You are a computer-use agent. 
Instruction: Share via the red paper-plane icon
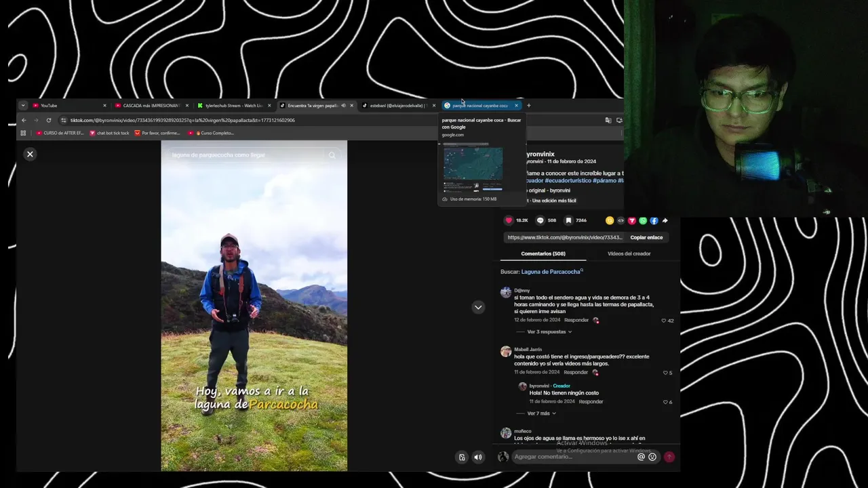tap(632, 220)
